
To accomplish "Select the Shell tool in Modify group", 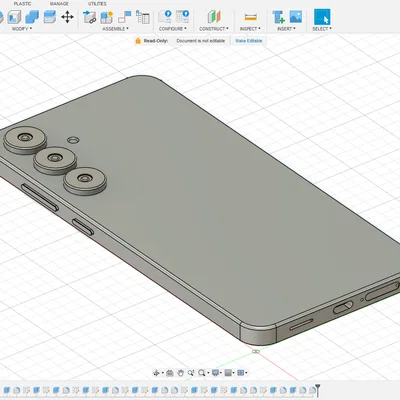I will (x=14, y=17).
